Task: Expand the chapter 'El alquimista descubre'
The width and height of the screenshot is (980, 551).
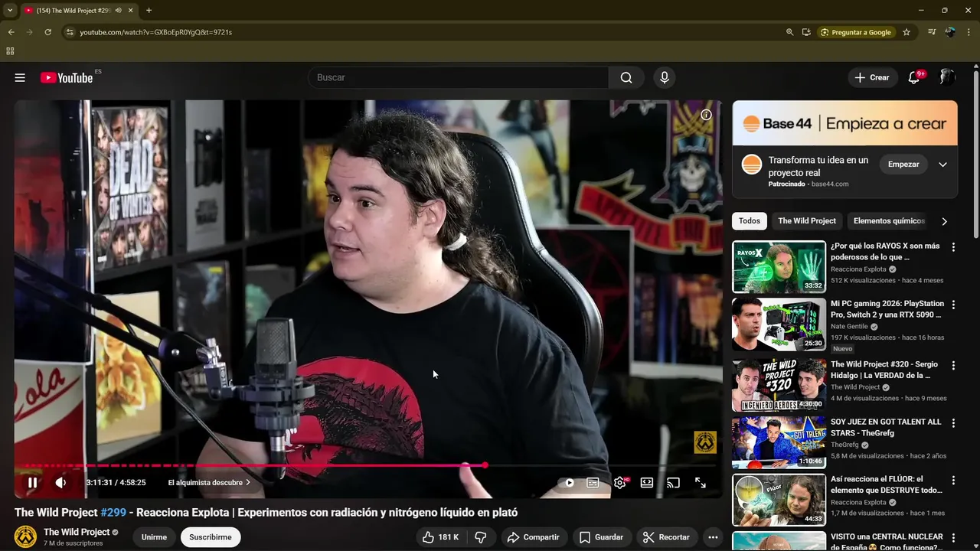Action: 209,483
